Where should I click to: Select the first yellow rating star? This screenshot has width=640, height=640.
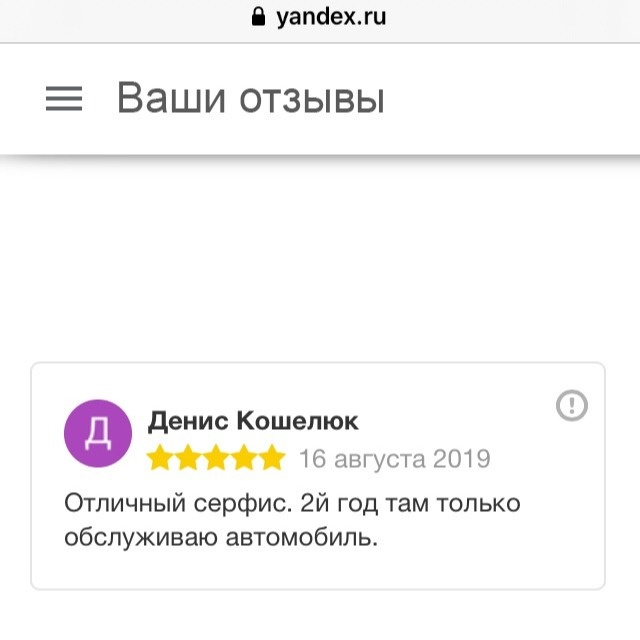[160, 459]
